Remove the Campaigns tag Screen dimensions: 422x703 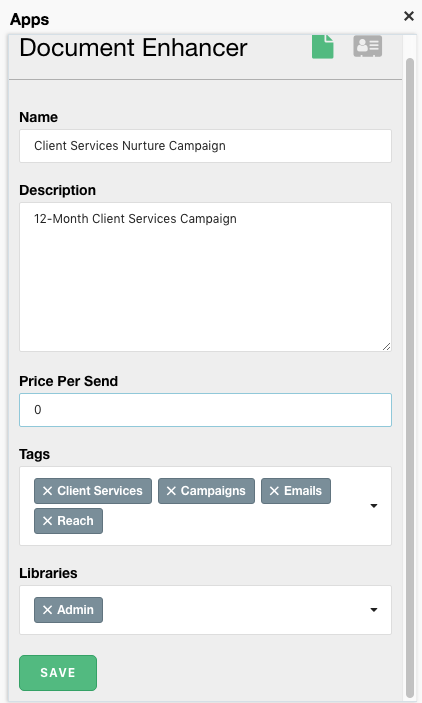171,491
